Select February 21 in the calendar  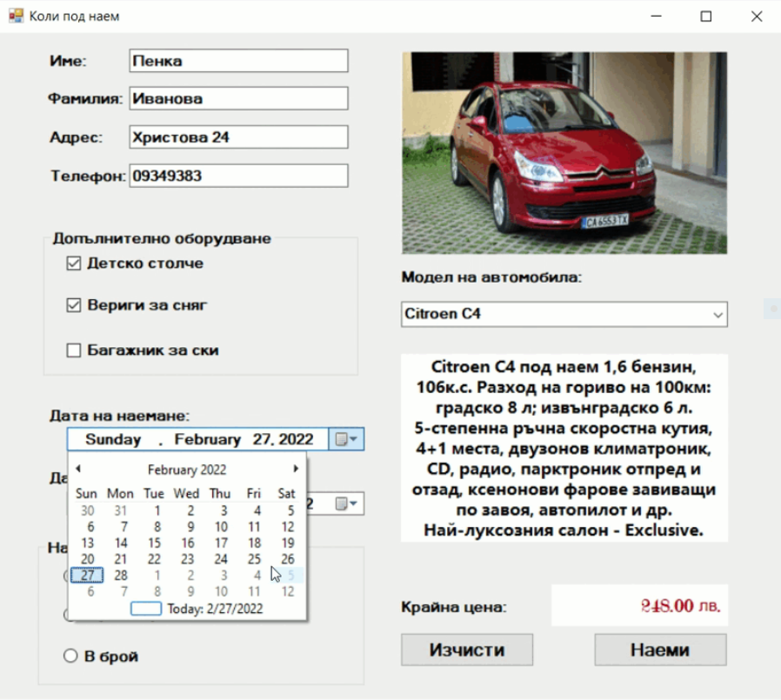[121, 559]
